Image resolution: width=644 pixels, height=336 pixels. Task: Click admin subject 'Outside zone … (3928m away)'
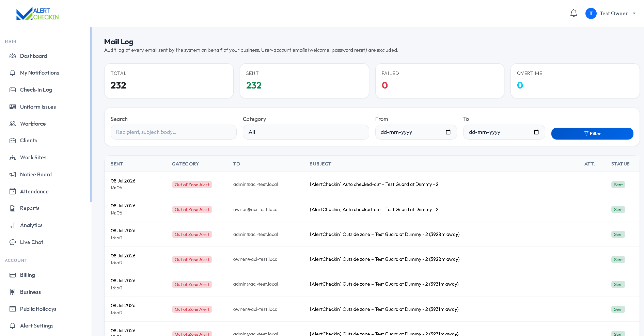[384, 234]
